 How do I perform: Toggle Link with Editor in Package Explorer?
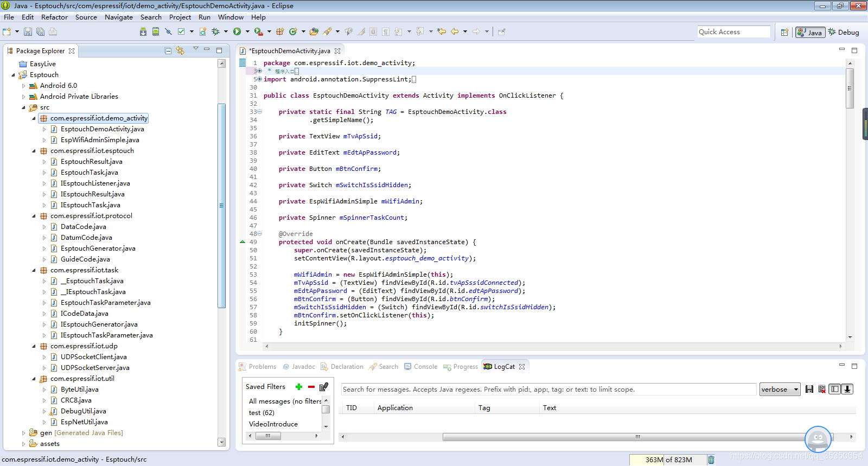coord(180,50)
